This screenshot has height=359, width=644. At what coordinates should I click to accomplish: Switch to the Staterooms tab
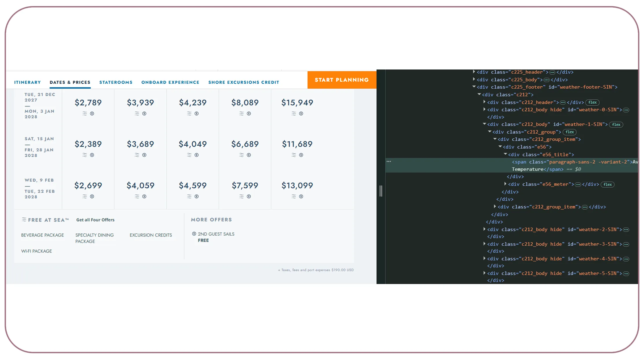coord(116,82)
